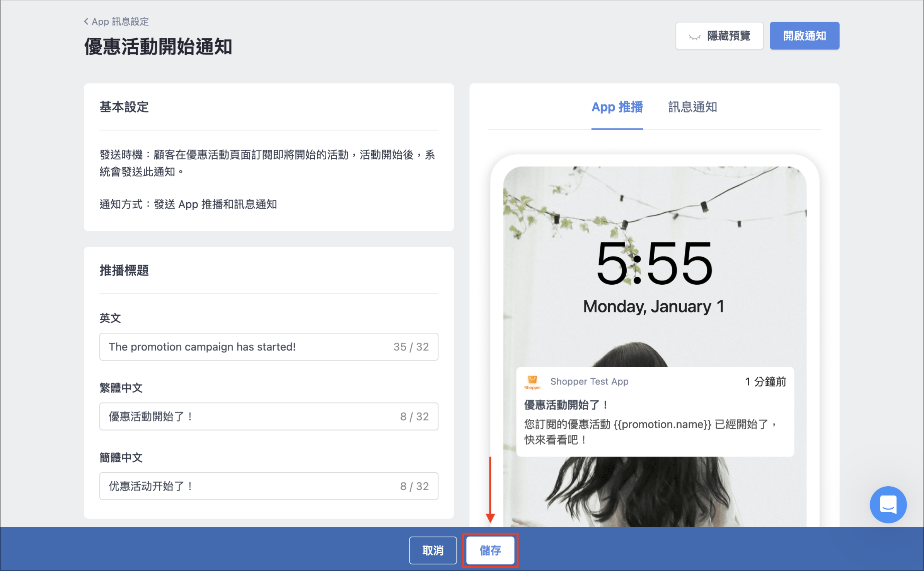Click the 簡體中文 field label

tap(121, 458)
